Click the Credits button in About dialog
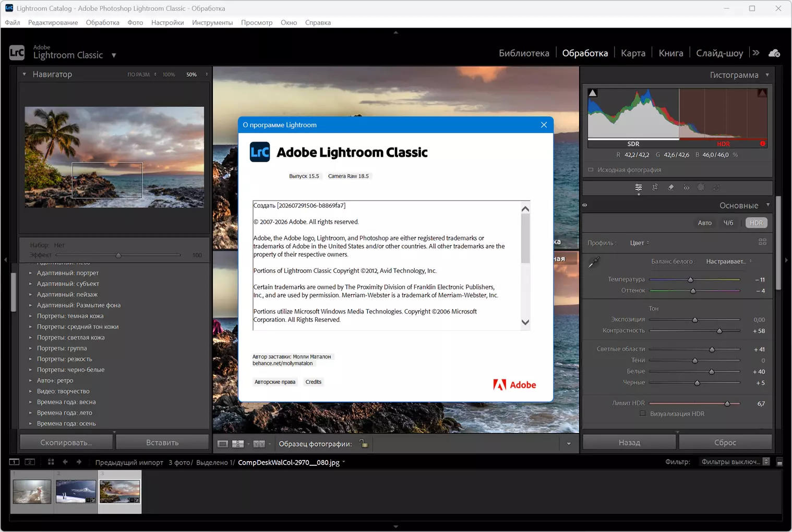 pos(314,382)
